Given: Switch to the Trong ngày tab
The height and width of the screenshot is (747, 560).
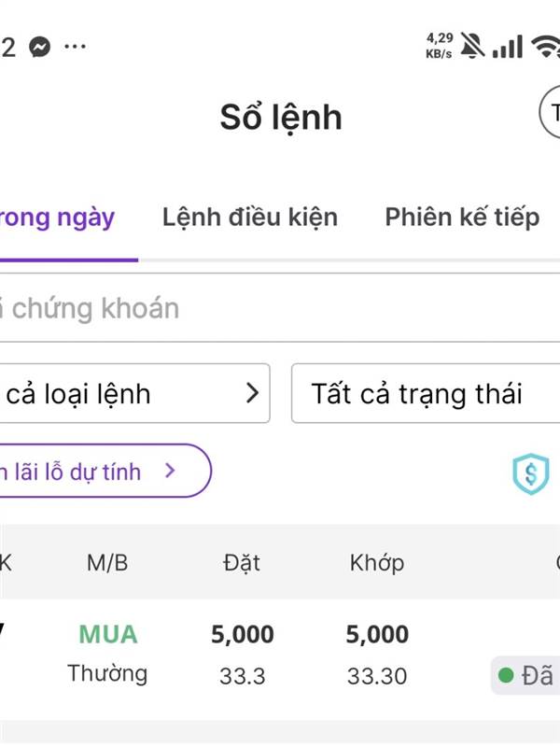Looking at the screenshot, I should point(58,218).
